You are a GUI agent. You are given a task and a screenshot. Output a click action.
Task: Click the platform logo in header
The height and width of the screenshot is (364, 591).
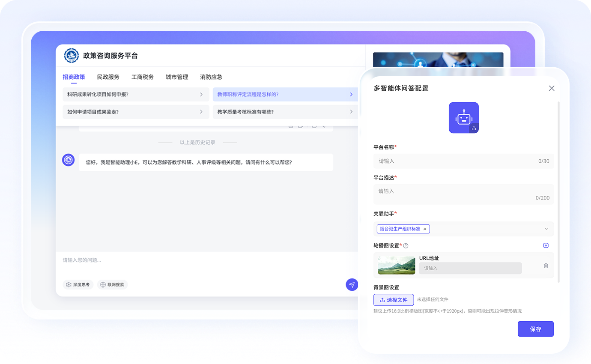click(x=71, y=56)
